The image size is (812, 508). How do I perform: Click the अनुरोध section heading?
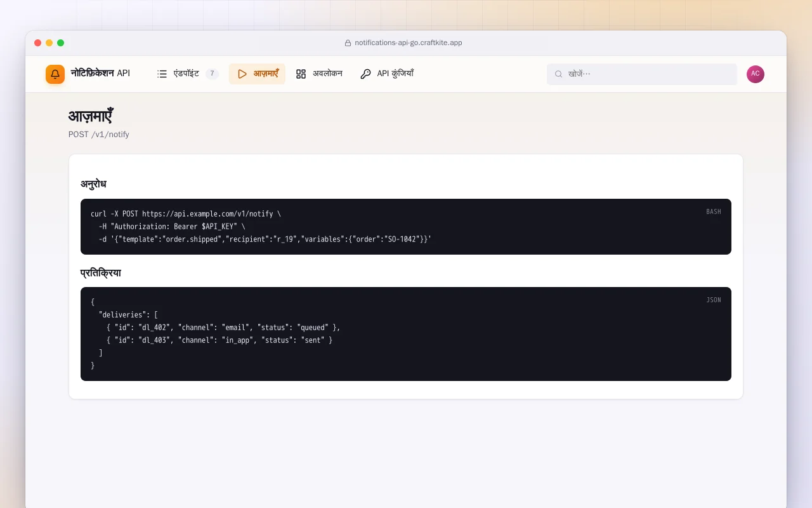point(93,184)
